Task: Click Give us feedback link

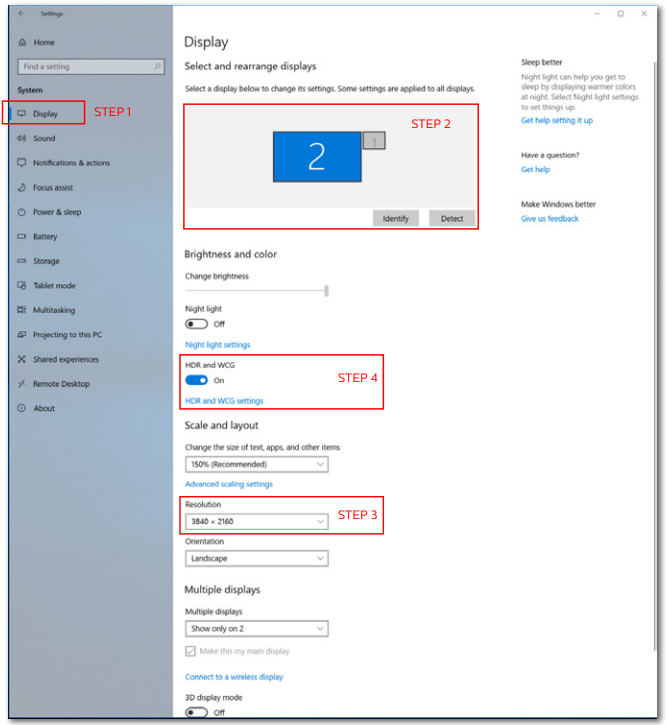Action: point(550,219)
